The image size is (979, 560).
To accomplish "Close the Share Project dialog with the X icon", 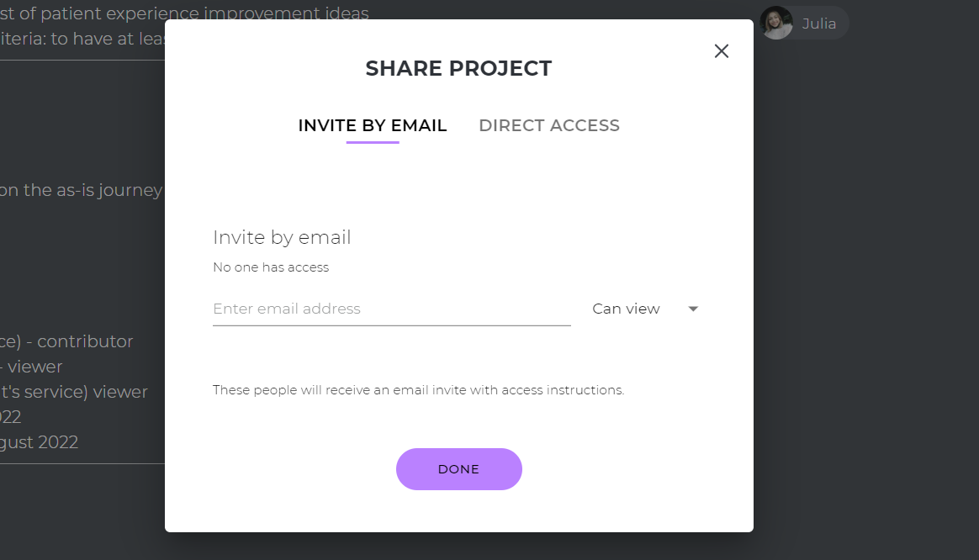I will click(721, 51).
